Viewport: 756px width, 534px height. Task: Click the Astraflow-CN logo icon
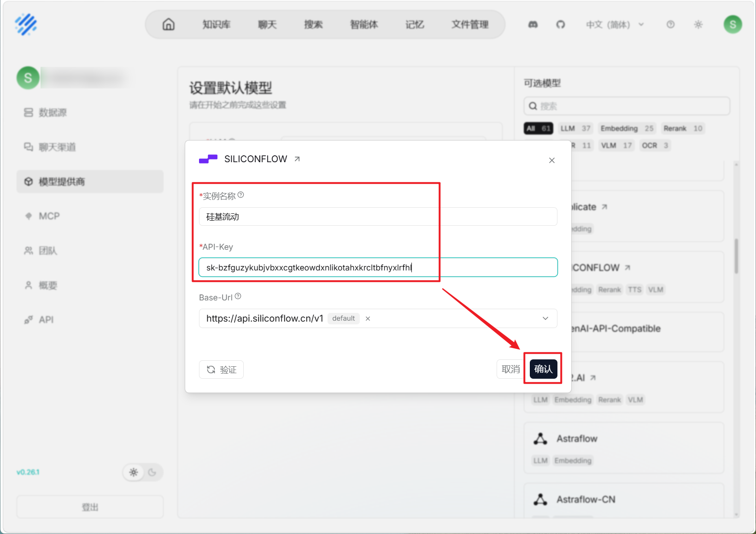pyautogui.click(x=540, y=499)
